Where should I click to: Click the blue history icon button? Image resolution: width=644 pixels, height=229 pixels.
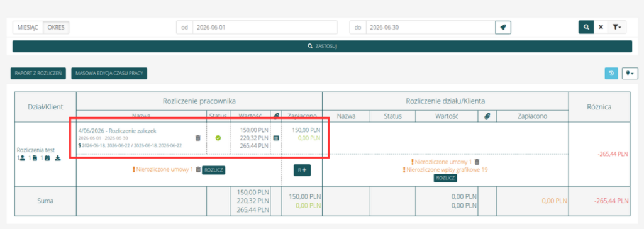click(611, 74)
